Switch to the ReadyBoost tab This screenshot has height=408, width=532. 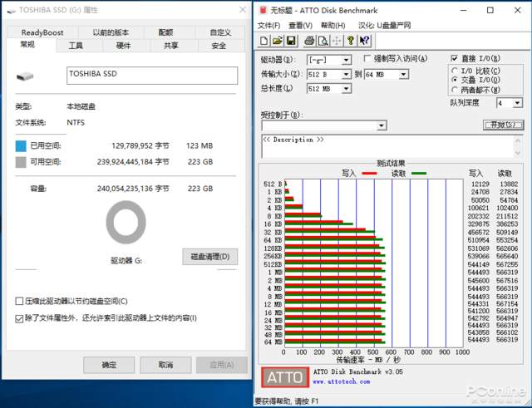click(x=42, y=32)
